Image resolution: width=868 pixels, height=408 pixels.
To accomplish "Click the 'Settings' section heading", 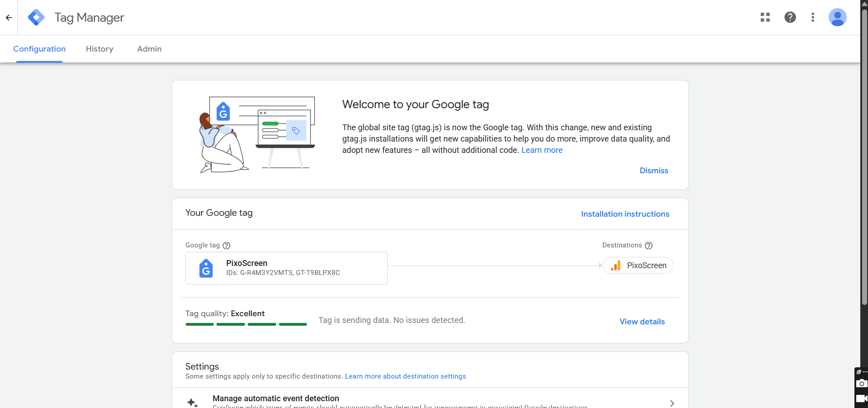I will pyautogui.click(x=202, y=366).
